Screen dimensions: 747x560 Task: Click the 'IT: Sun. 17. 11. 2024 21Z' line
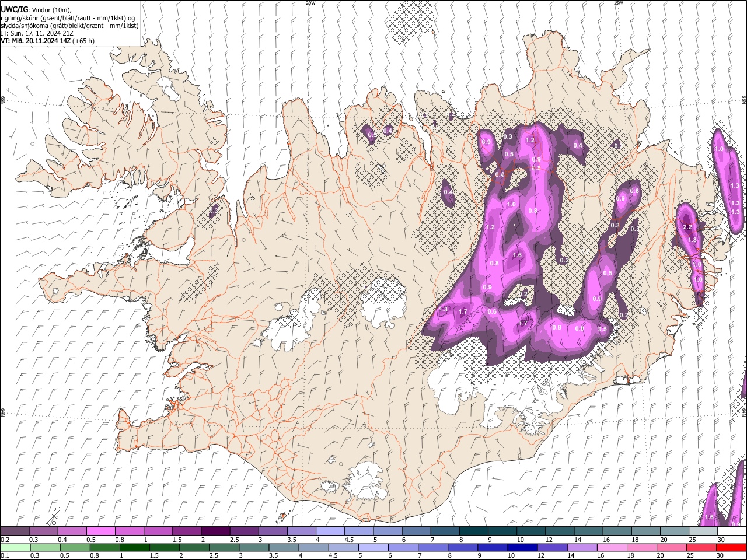coord(37,33)
